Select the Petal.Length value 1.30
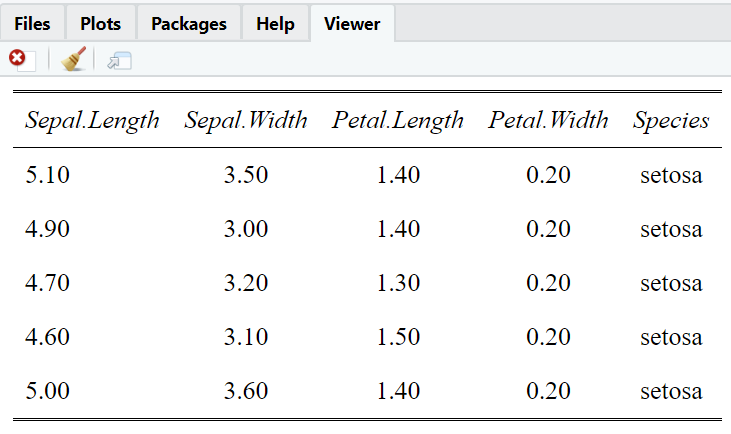 [398, 284]
